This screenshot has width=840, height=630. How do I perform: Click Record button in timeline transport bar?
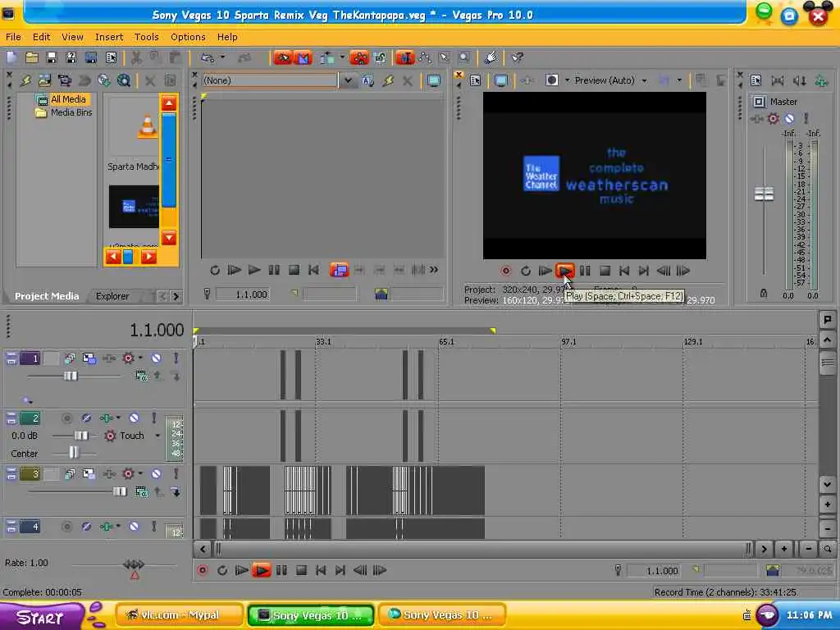pos(203,570)
